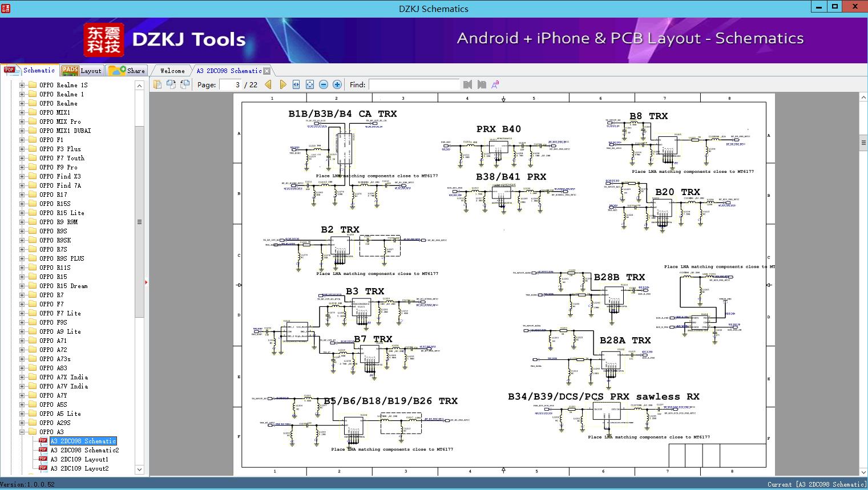Go to the next page arrow
This screenshot has height=490, width=868.
click(282, 84)
